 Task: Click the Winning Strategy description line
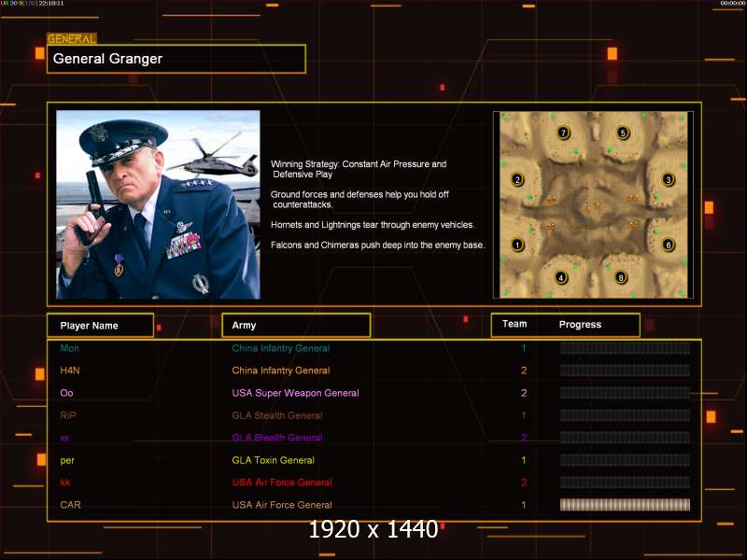click(x=359, y=169)
